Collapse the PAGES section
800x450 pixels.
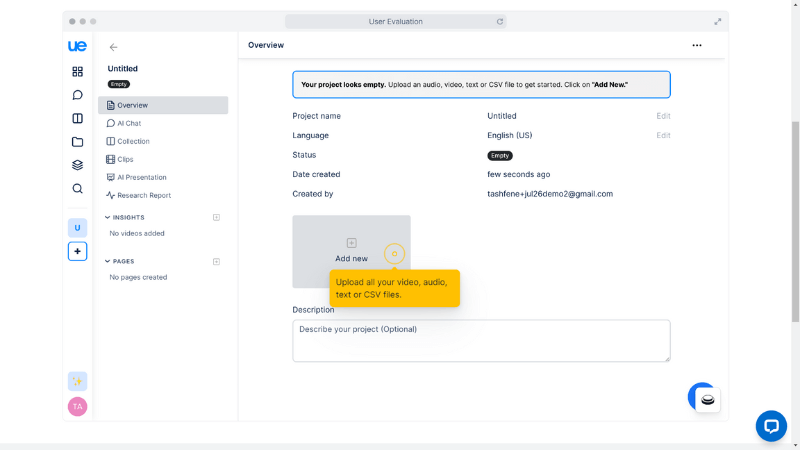pyautogui.click(x=108, y=261)
